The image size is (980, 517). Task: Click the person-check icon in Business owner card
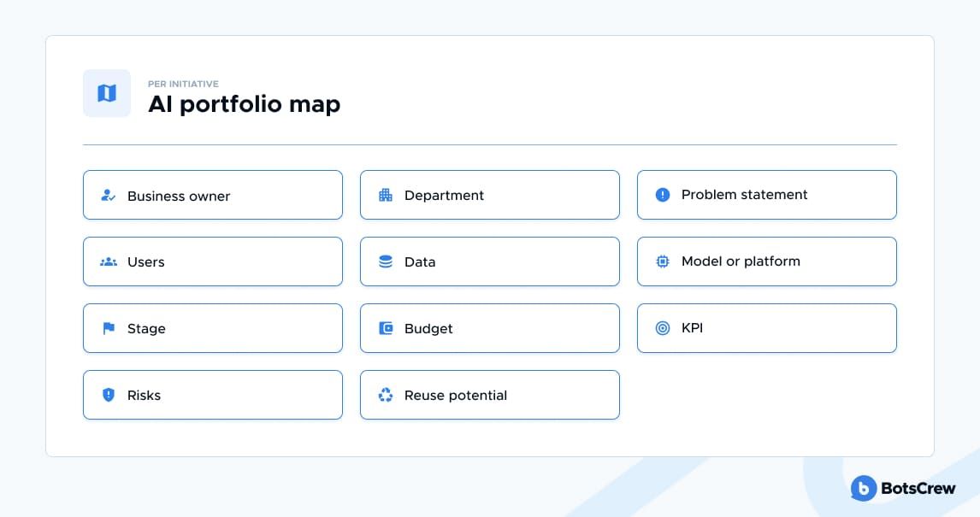pyautogui.click(x=108, y=196)
